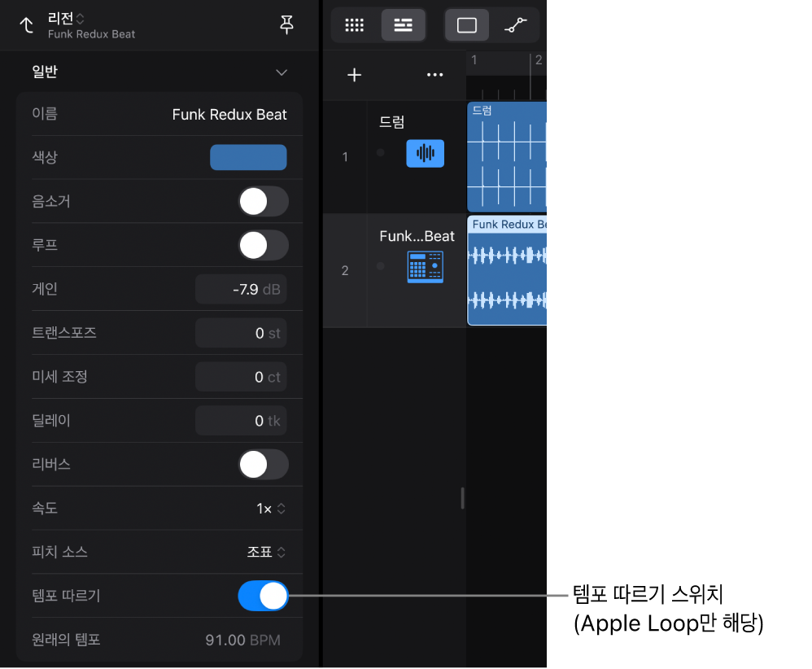Image resolution: width=812 pixels, height=669 pixels.
Task: Click the blue 색상 color swatch
Action: (248, 158)
